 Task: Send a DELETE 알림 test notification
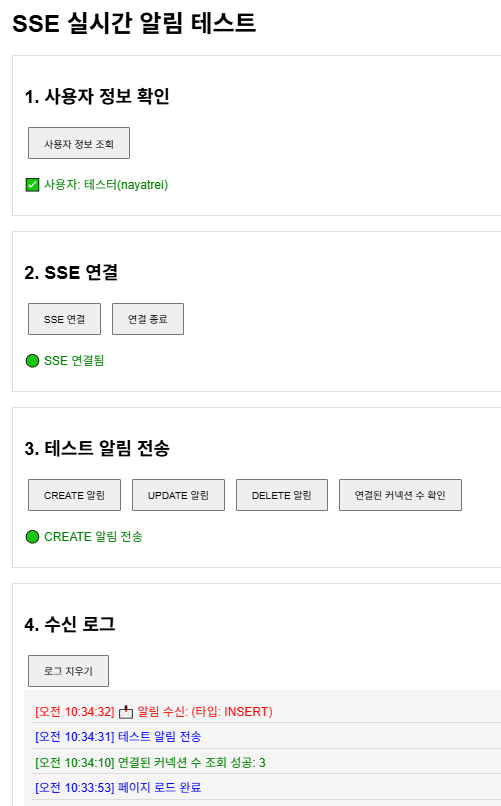[x=282, y=495]
